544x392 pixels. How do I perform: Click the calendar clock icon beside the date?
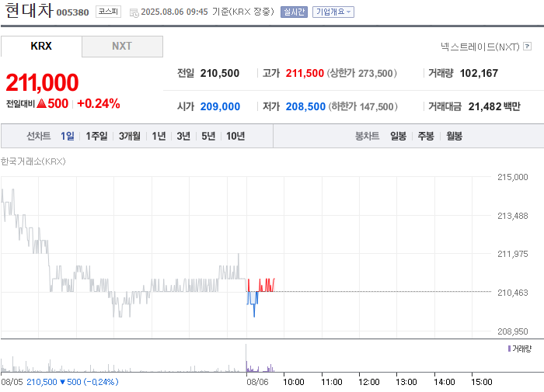coord(134,13)
